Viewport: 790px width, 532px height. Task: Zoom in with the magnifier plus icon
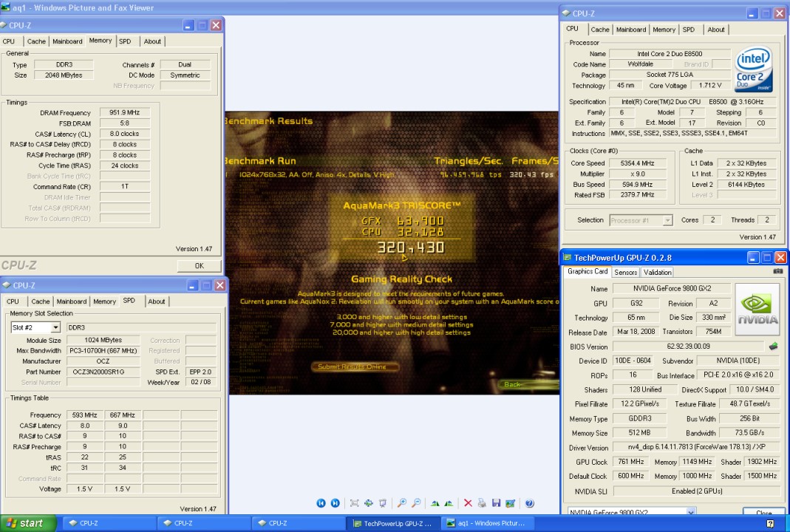click(x=401, y=502)
